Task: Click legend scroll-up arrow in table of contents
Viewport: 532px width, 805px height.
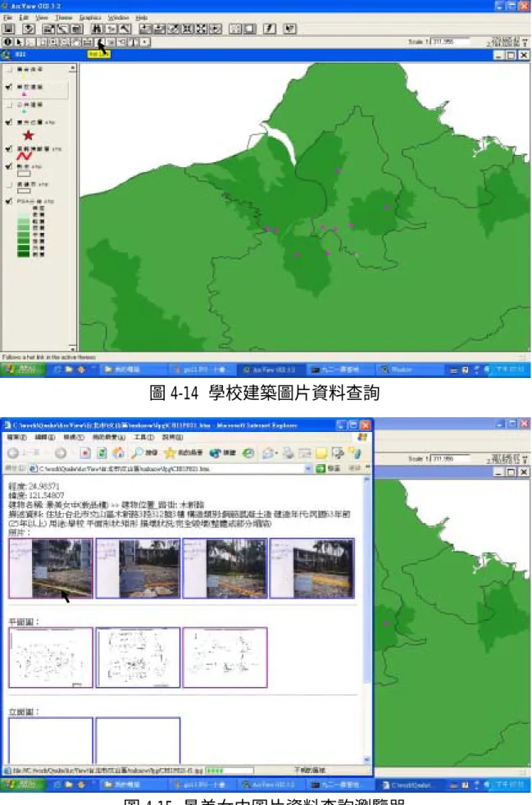Action: tap(72, 68)
